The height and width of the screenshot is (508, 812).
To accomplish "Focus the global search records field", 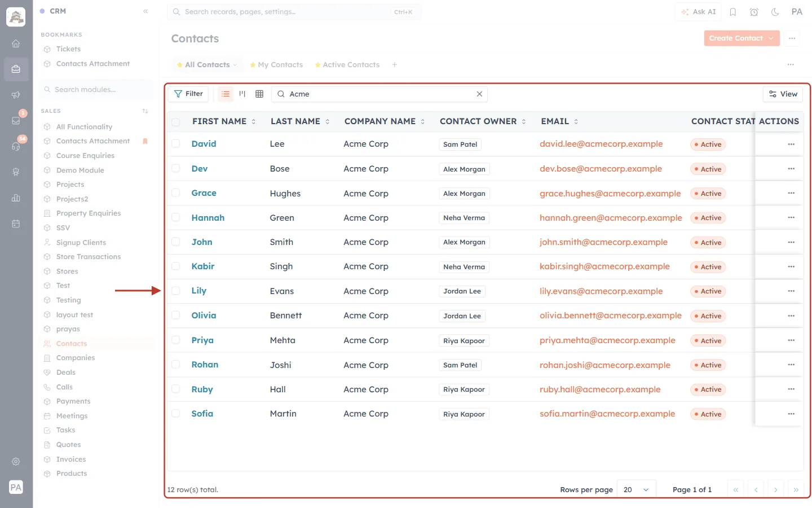I will click(x=294, y=12).
